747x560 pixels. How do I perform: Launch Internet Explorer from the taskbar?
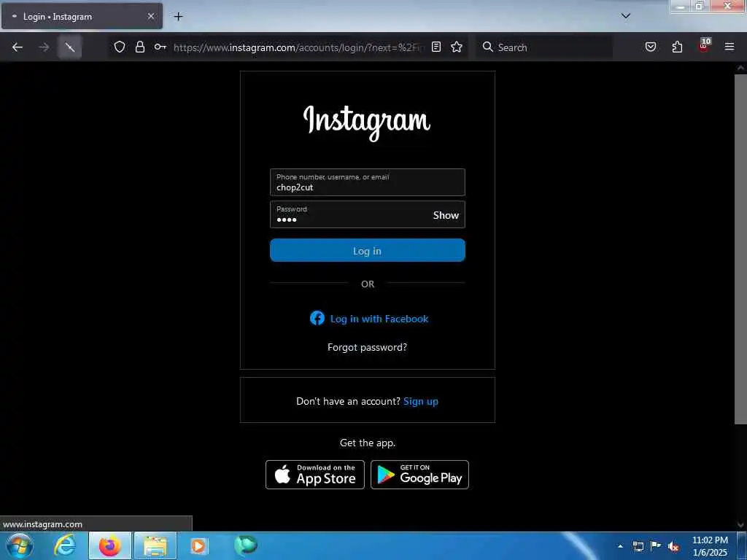pyautogui.click(x=64, y=545)
